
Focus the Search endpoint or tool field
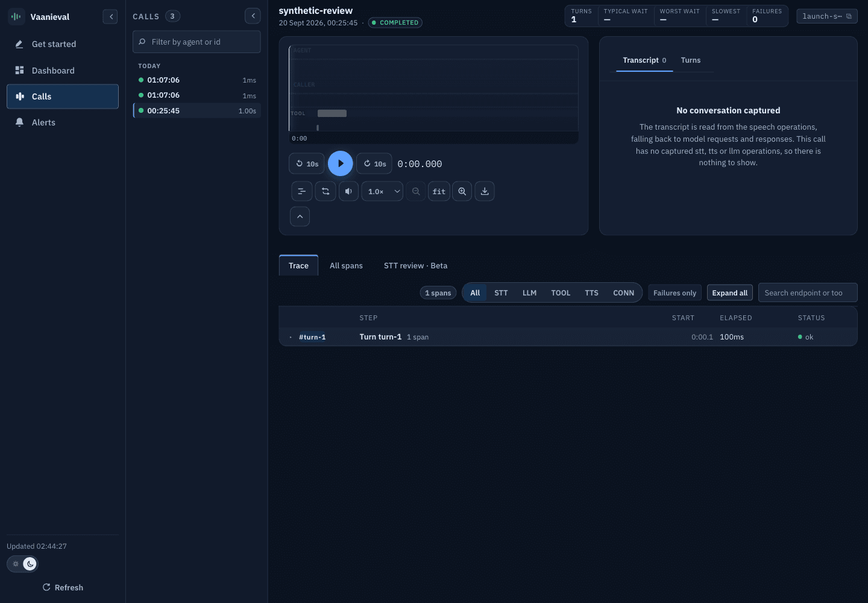point(808,292)
